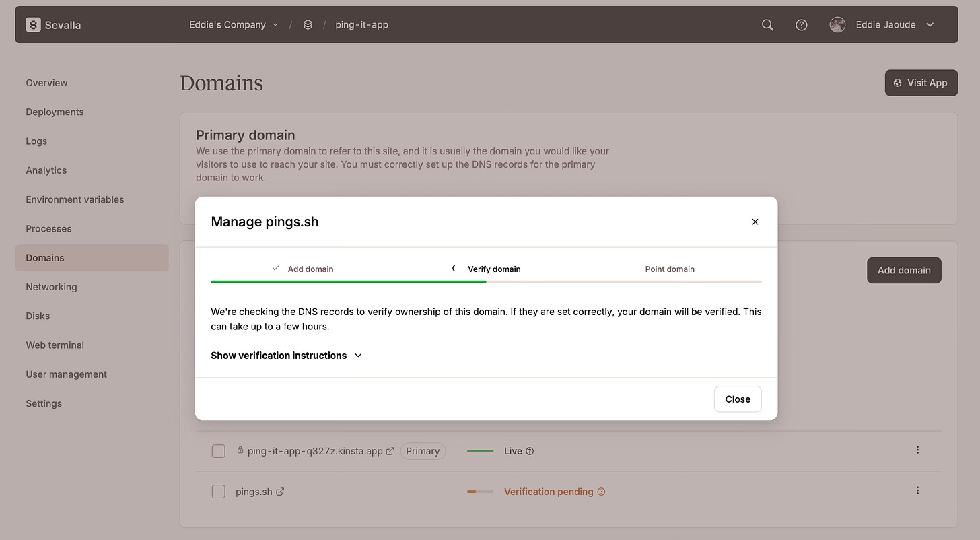The height and width of the screenshot is (540, 980).
Task: Expand the Eddie's Company dropdown
Action: (234, 25)
